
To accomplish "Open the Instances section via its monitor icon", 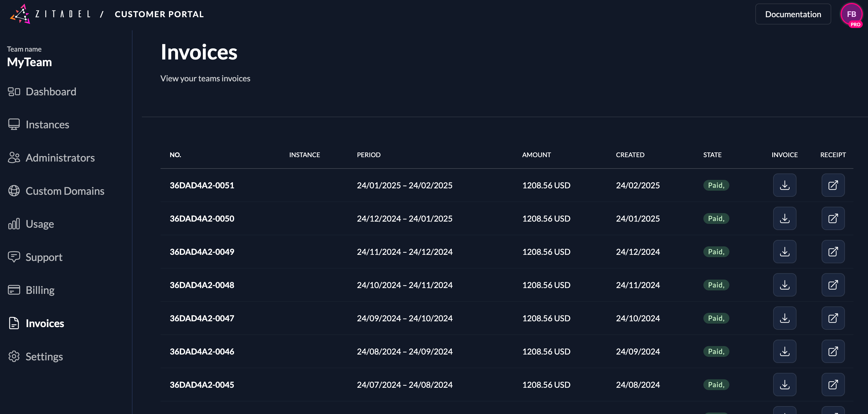I will 14,124.
